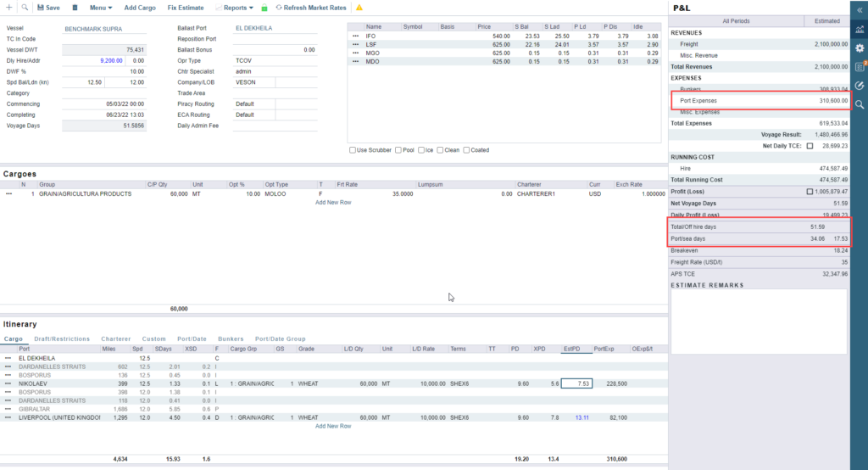Check the Net Daily TCE checkbox
The width and height of the screenshot is (868, 470).
(810, 146)
